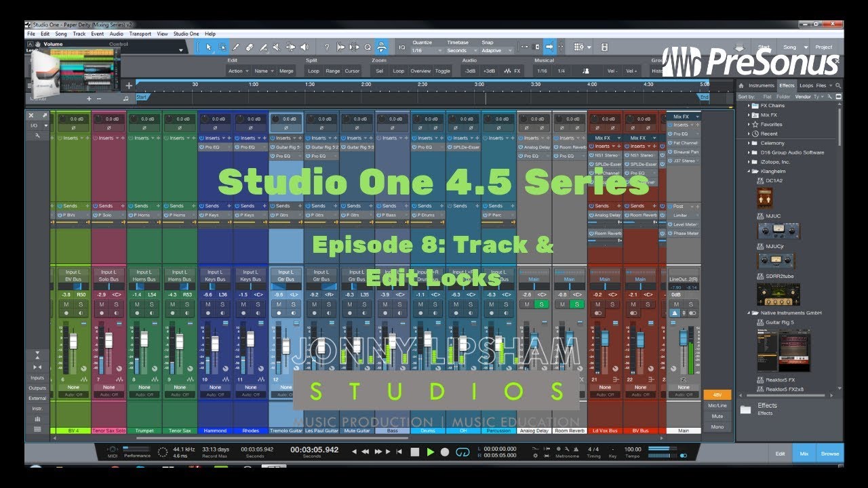Switch to the Loops browser tab
The height and width of the screenshot is (488, 868).
806,85
